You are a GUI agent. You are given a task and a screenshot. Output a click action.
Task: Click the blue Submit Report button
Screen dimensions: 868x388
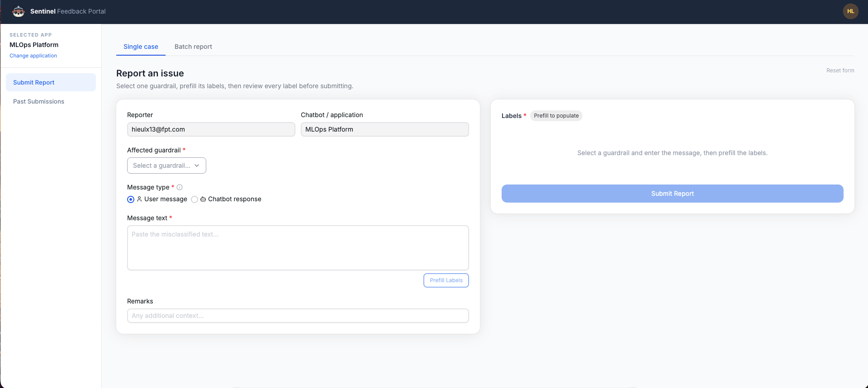point(672,194)
